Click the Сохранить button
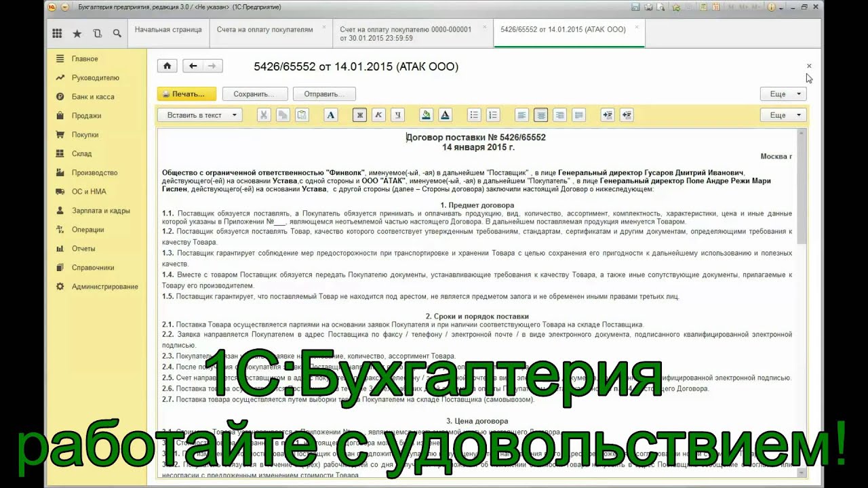Viewport: 868px width, 488px height. 256,94
